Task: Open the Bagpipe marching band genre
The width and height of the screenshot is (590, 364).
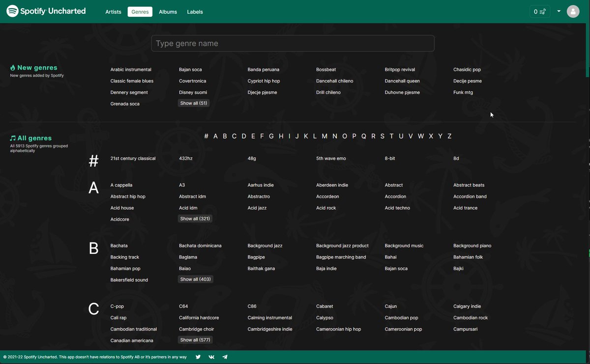Action: 341,257
